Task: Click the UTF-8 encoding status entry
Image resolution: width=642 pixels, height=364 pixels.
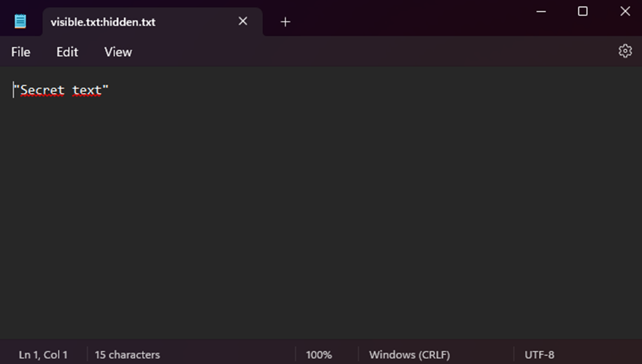Action: pyautogui.click(x=539, y=355)
